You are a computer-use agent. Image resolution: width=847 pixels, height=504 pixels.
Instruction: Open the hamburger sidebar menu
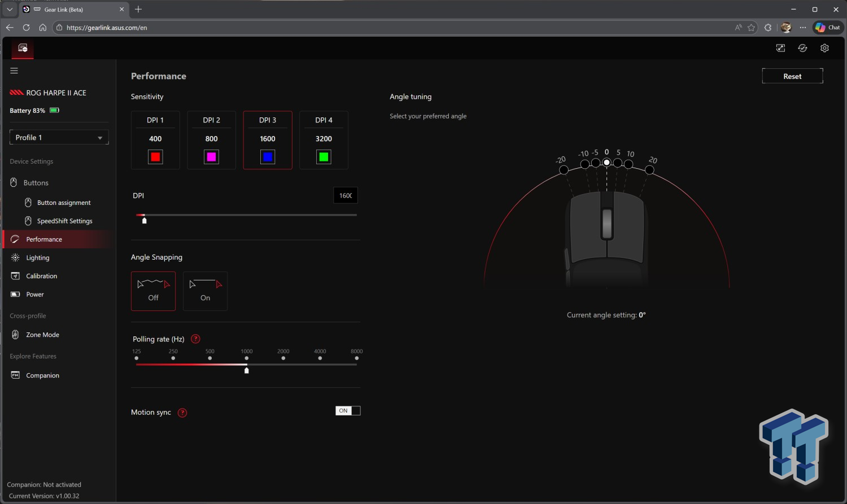tap(14, 71)
